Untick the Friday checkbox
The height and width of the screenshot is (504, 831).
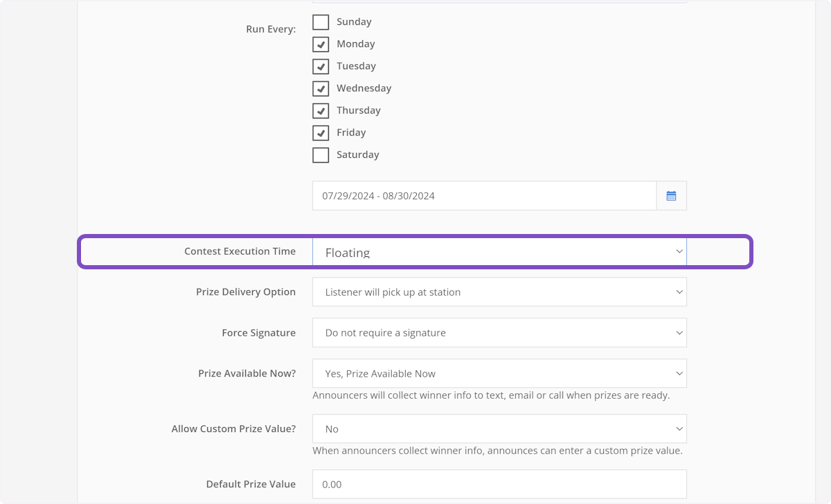point(321,133)
